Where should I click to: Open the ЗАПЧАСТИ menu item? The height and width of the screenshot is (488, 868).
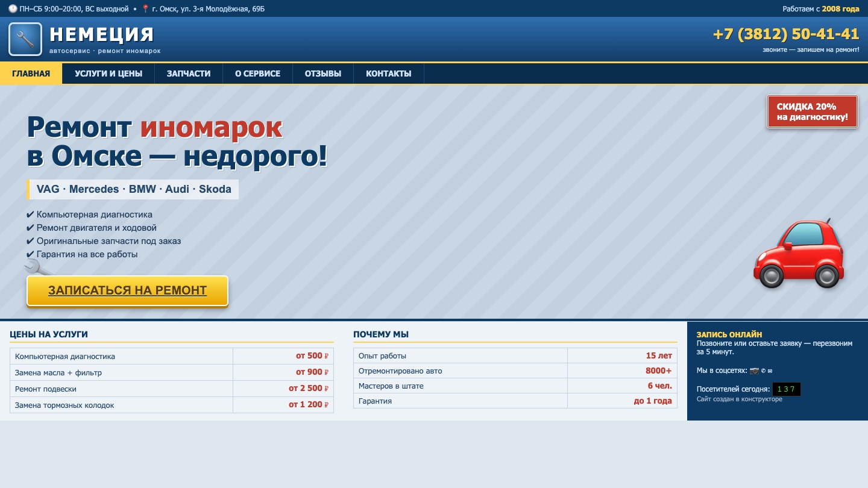pyautogui.click(x=189, y=74)
